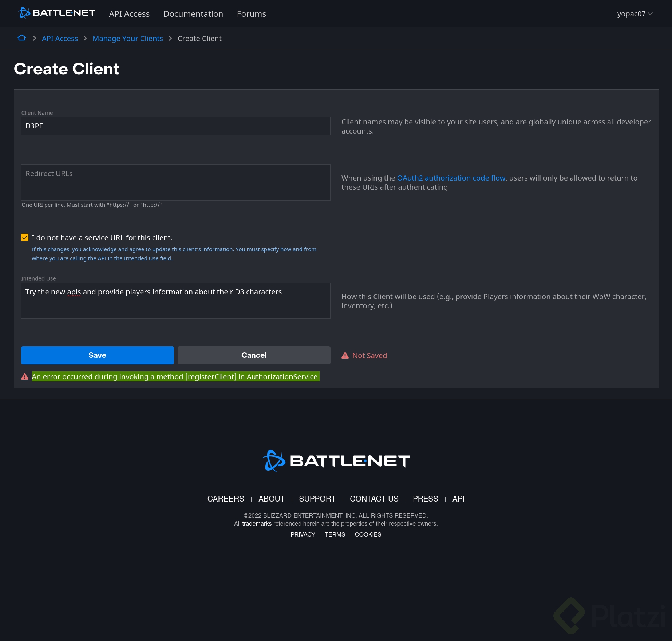Click the home icon in the breadcrumb
The height and width of the screenshot is (641, 672).
pyautogui.click(x=22, y=38)
